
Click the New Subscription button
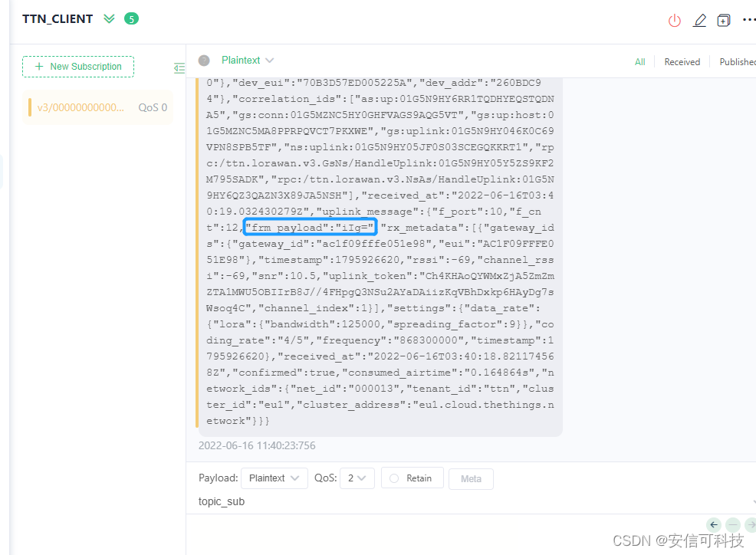point(78,67)
